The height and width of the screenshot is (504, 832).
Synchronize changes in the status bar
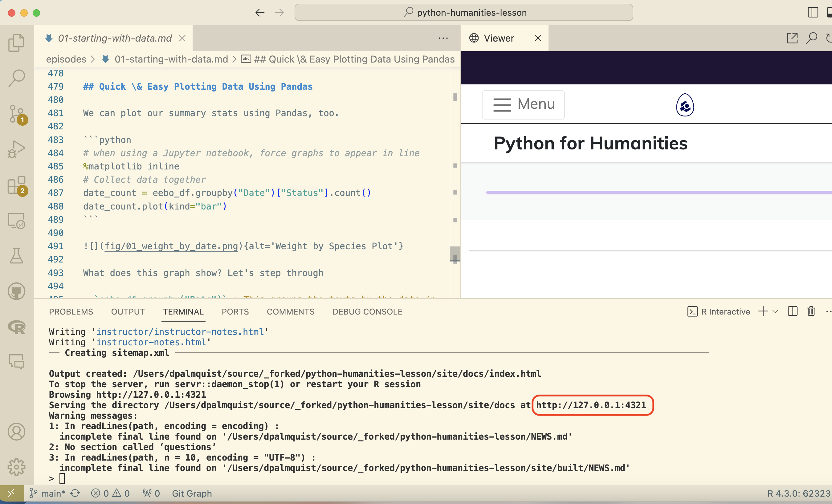(75, 493)
